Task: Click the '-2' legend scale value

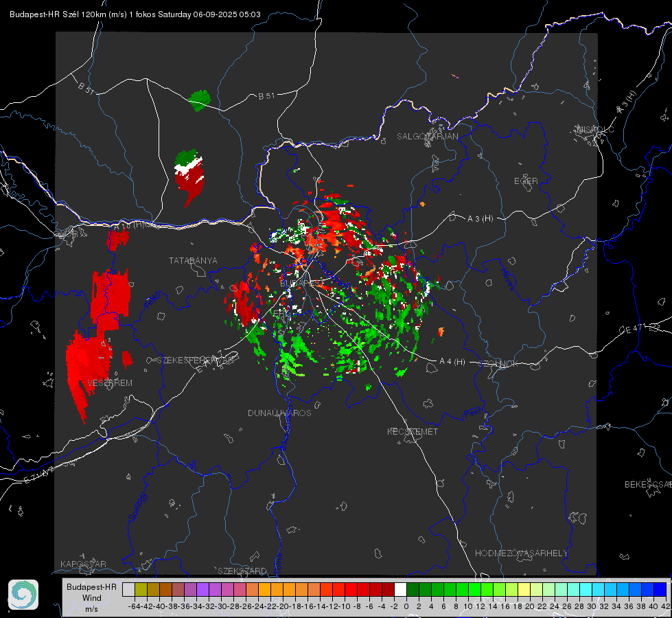Action: [x=394, y=606]
